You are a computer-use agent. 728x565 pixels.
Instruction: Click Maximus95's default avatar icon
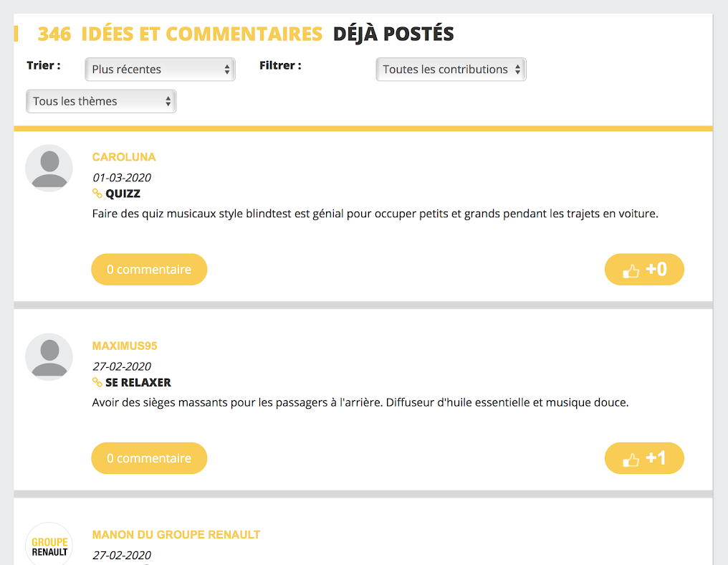tap(49, 356)
